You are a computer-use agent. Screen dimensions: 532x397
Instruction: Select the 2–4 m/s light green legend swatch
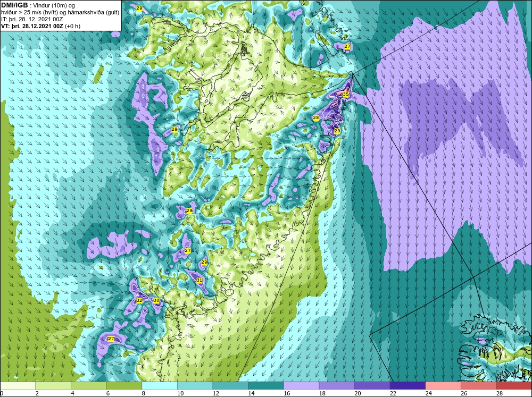53,385
